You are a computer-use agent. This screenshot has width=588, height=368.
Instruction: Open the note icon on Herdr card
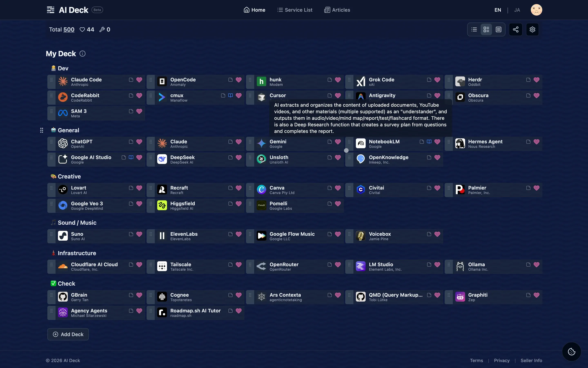[x=528, y=80]
